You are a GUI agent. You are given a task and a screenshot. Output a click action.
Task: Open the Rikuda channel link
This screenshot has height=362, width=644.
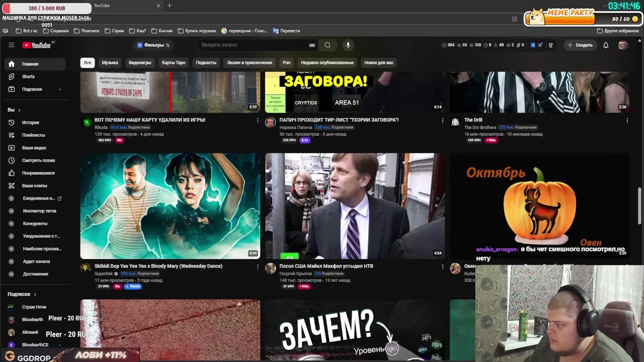(101, 128)
